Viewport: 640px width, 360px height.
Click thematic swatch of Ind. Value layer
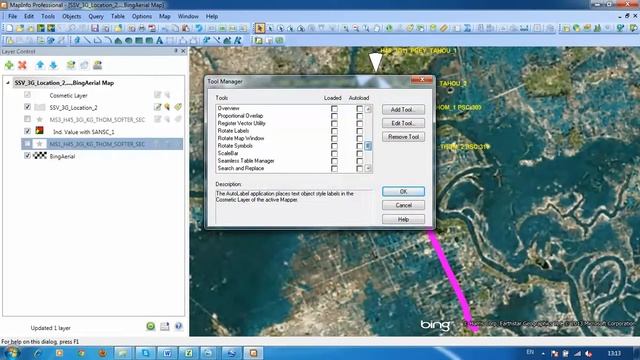(40, 131)
